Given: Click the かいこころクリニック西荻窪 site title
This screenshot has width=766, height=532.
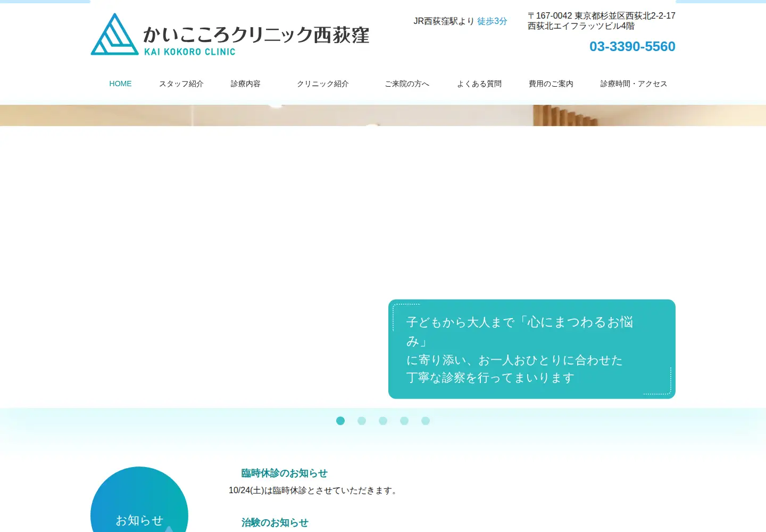Looking at the screenshot, I should tap(256, 35).
